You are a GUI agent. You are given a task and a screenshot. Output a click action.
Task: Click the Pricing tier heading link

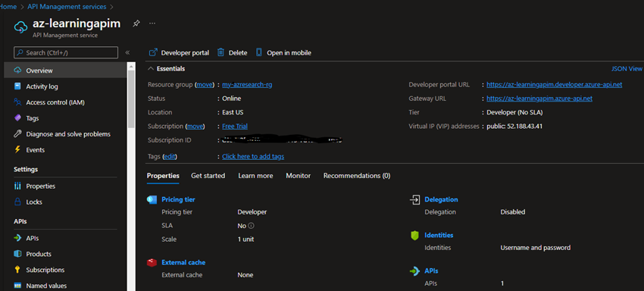click(178, 199)
